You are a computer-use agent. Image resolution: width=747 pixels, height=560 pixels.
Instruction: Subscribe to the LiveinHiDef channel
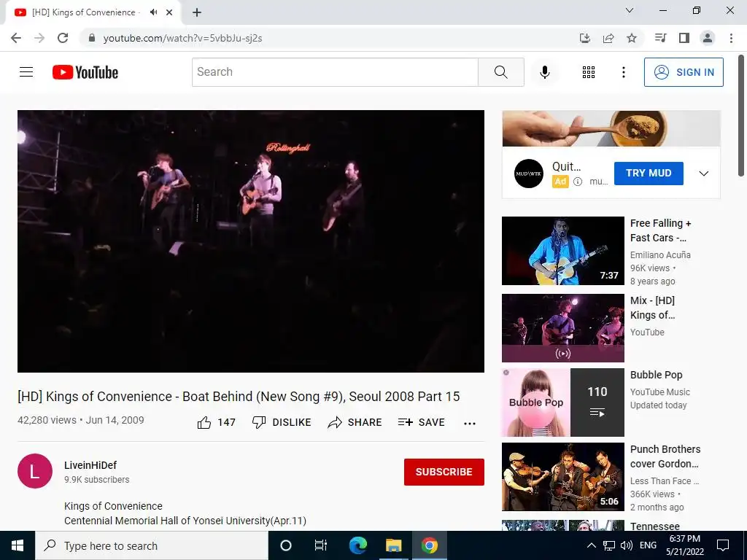(x=444, y=472)
